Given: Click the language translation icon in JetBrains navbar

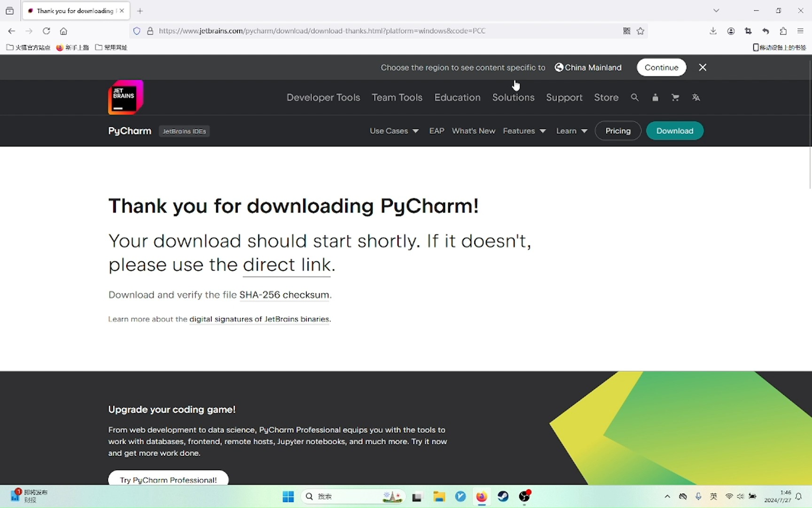Looking at the screenshot, I should click(x=696, y=97).
